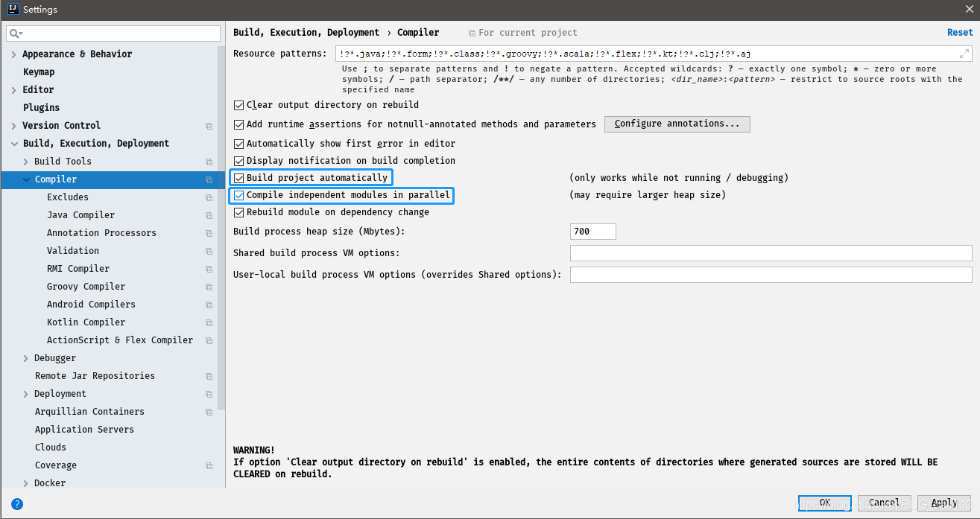Click the help question mark icon
Image resolution: width=980 pixels, height=519 pixels.
tap(16, 504)
